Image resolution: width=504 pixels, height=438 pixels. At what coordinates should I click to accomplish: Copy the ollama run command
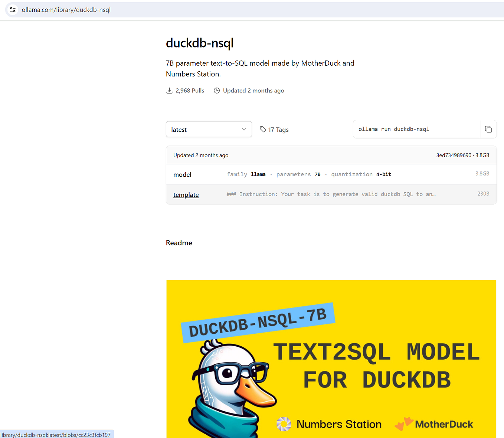[x=488, y=129]
